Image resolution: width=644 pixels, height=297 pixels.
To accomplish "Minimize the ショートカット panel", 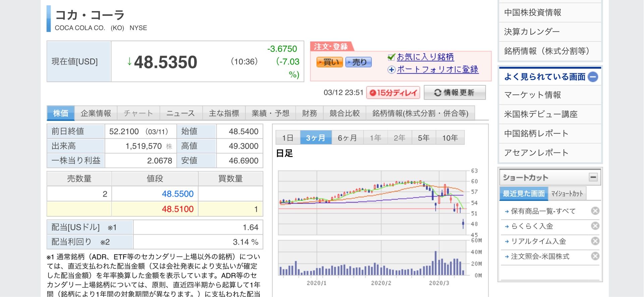I will (x=593, y=177).
